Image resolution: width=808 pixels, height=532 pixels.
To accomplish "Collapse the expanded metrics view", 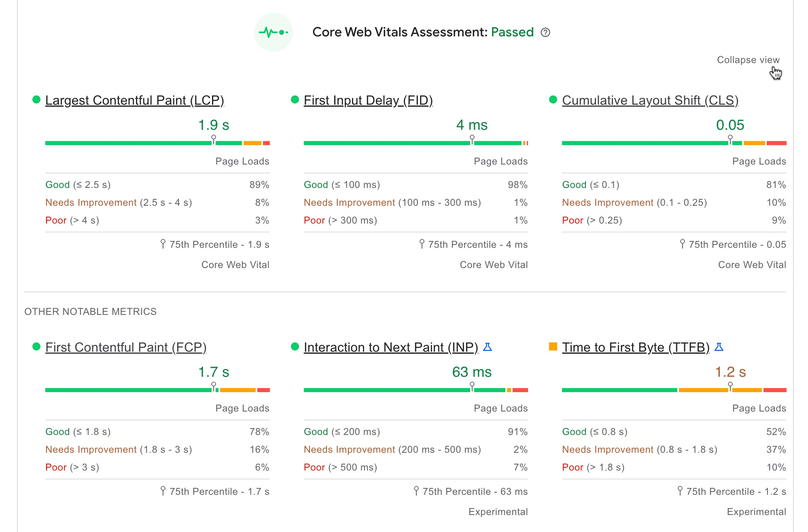I will pos(749,59).
